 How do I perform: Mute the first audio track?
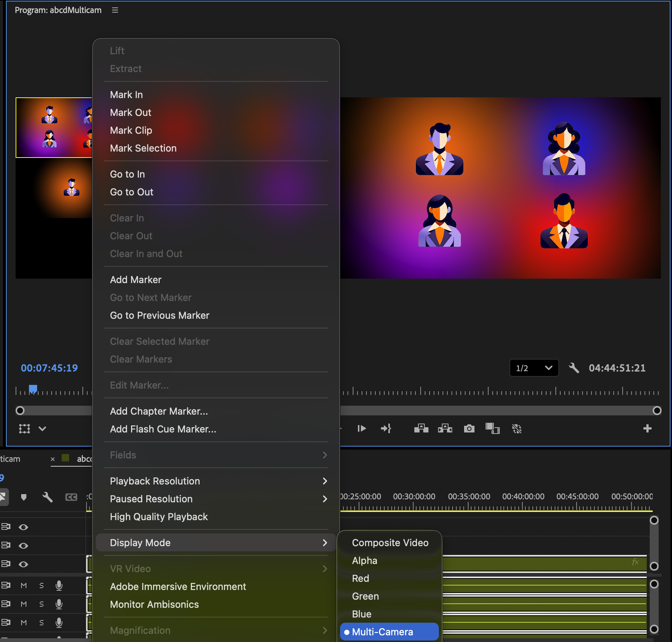[24, 585]
